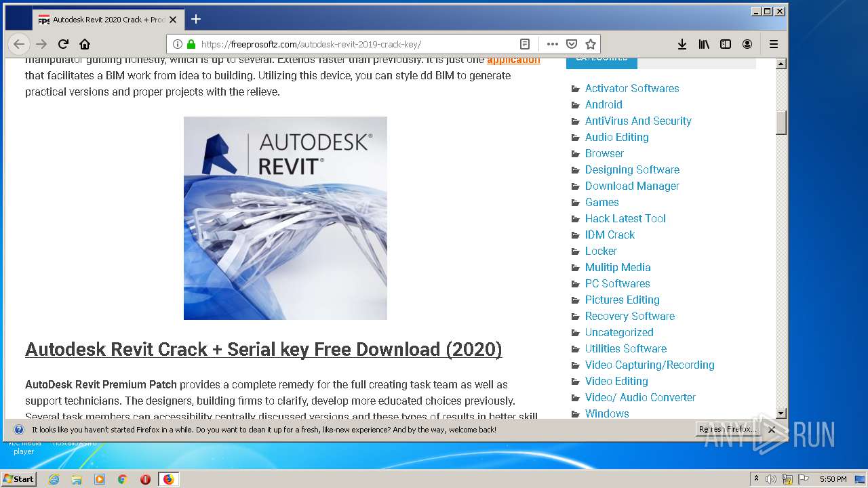This screenshot has width=868, height=488.
Task: Open the Windows Start menu
Action: 18,479
